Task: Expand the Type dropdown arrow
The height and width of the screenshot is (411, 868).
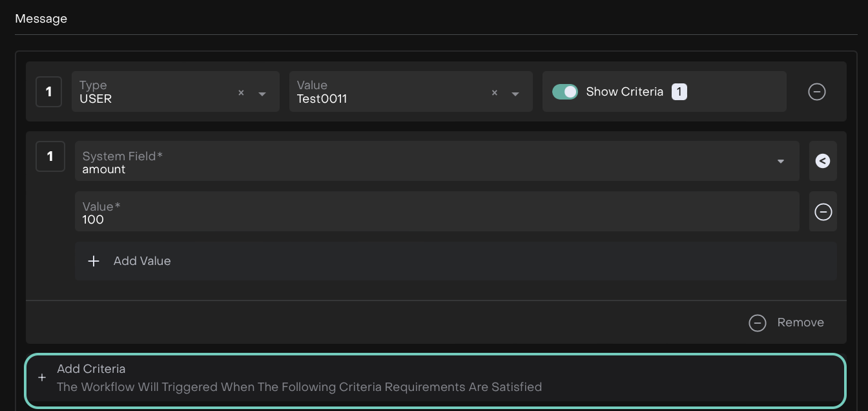Action: click(x=262, y=94)
